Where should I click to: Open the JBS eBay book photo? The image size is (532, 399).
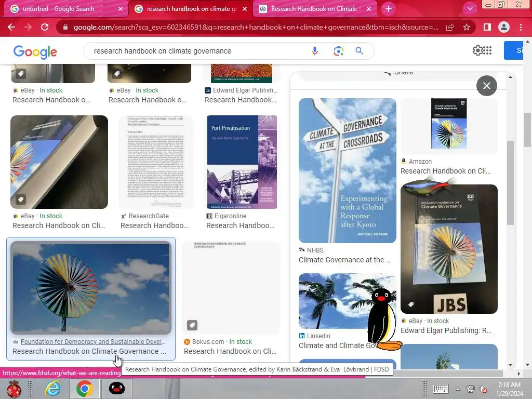[449, 249]
